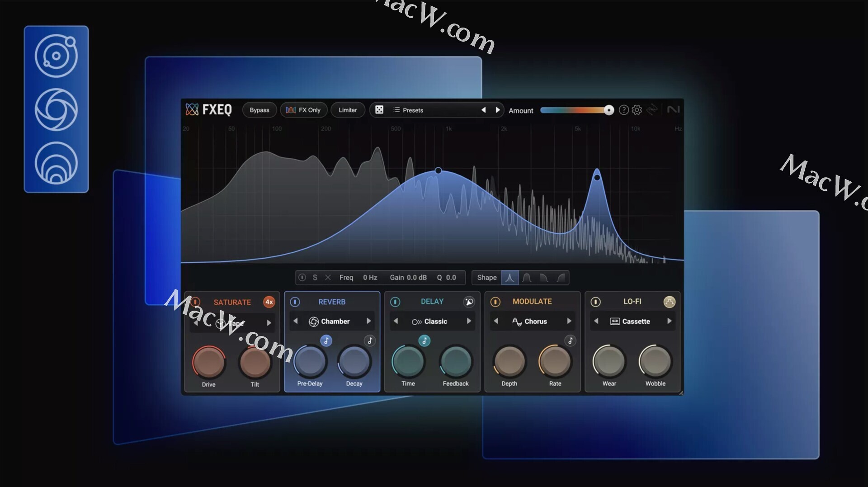Toggle tempo sync note above Decay
This screenshot has width=868, height=487.
point(370,340)
